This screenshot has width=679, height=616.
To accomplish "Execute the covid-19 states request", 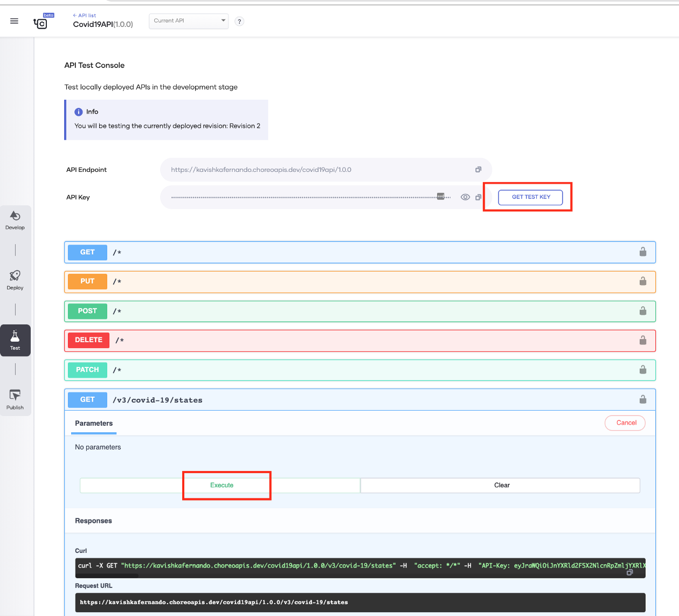I will tap(221, 485).
